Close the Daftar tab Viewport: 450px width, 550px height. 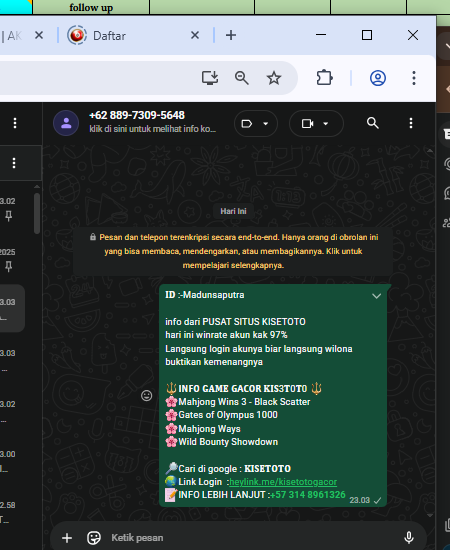coord(195,35)
